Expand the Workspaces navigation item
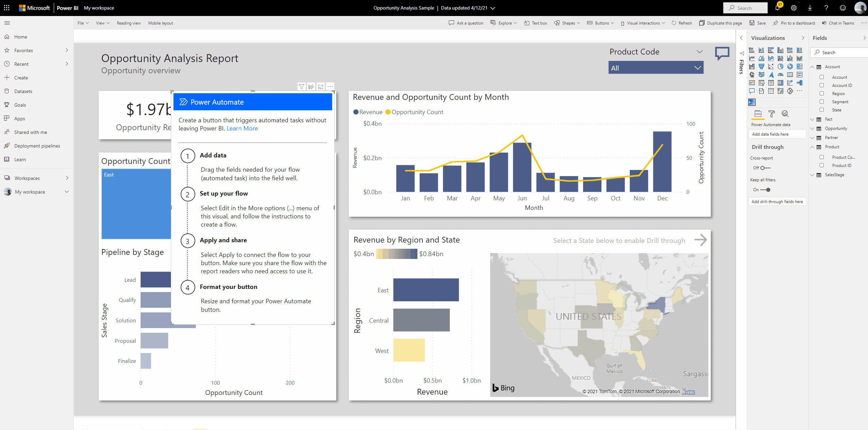This screenshot has width=868, height=430. click(x=67, y=178)
